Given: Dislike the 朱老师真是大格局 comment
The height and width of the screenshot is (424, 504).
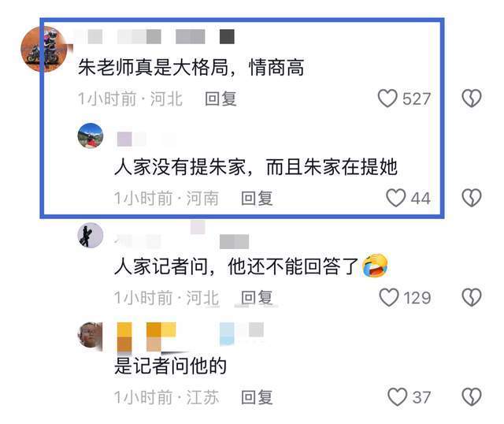Looking at the screenshot, I should click(x=472, y=98).
